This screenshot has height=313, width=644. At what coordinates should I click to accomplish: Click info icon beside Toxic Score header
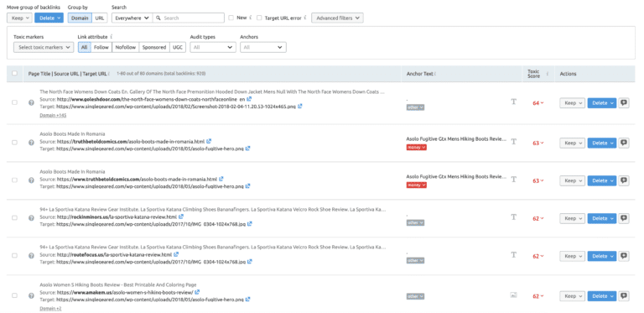(548, 74)
